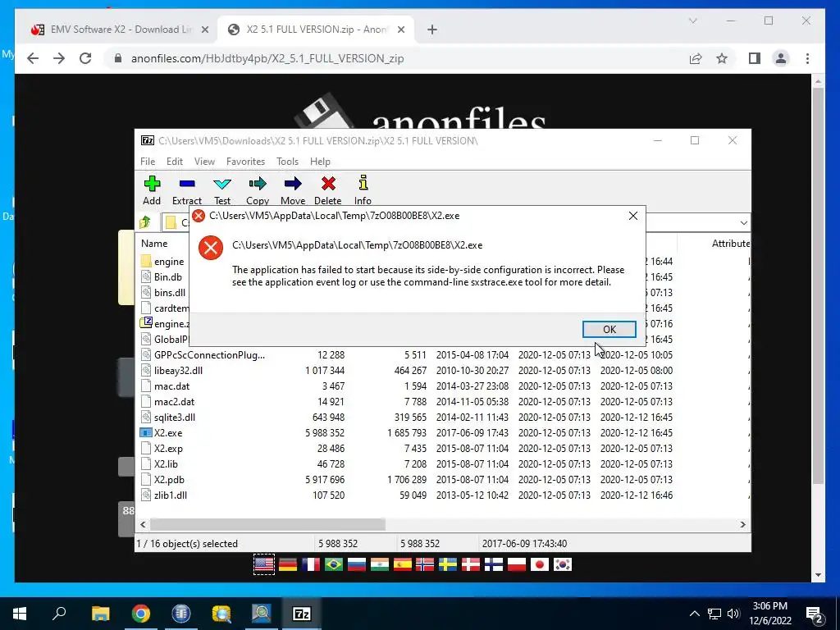This screenshot has height=630, width=840.
Task: Select the German flag language
Action: [x=288, y=564]
